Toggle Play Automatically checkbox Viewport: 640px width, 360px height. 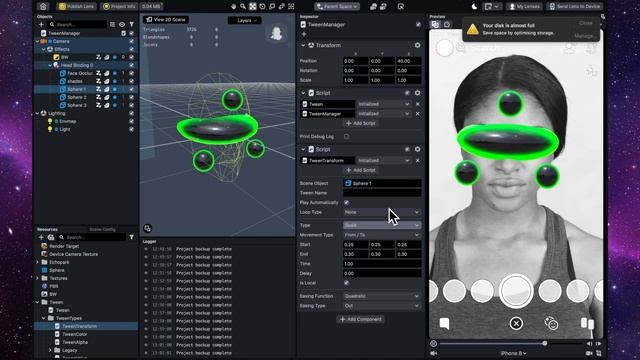pos(346,202)
